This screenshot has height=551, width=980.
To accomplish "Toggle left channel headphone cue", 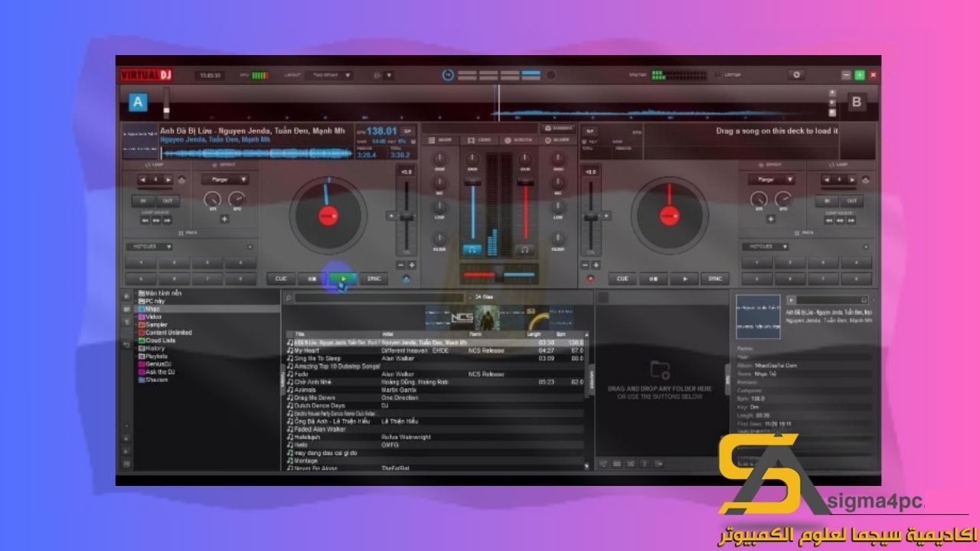I will pos(472,249).
